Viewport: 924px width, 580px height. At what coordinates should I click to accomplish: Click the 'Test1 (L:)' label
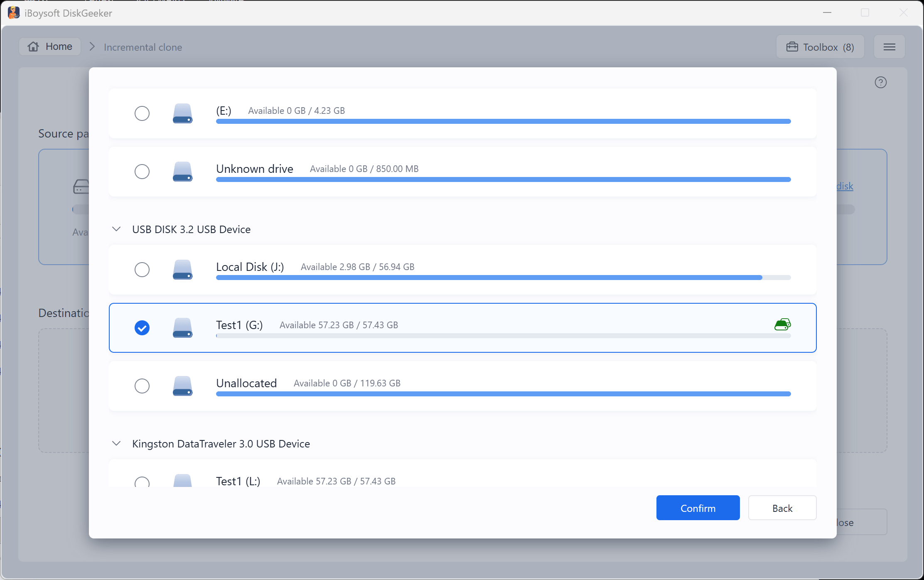point(238,481)
